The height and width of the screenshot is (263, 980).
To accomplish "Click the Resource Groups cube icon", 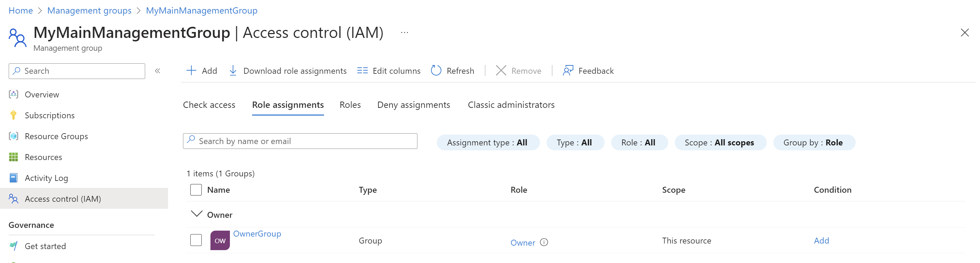I will (x=14, y=136).
